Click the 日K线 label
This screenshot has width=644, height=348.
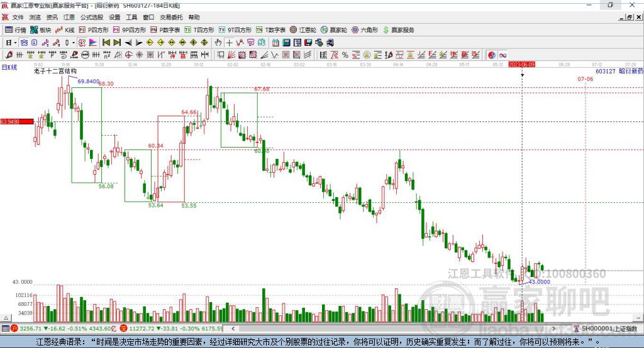pyautogui.click(x=9, y=67)
